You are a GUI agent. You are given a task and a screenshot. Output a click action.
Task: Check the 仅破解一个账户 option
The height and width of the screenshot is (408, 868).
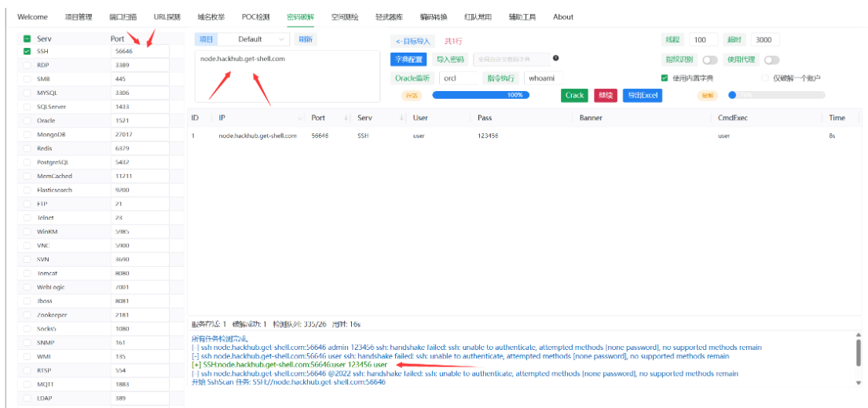(x=765, y=78)
